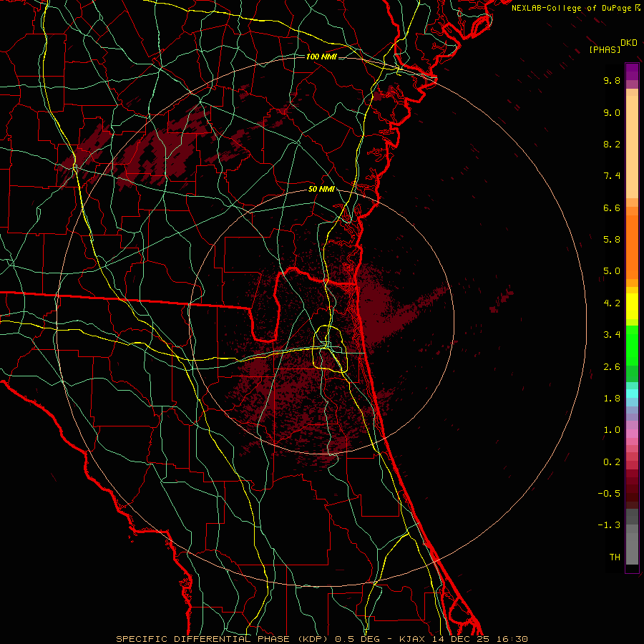The height and width of the screenshot is (644, 644).
Task: Click the DKD product code label
Action: [629, 43]
